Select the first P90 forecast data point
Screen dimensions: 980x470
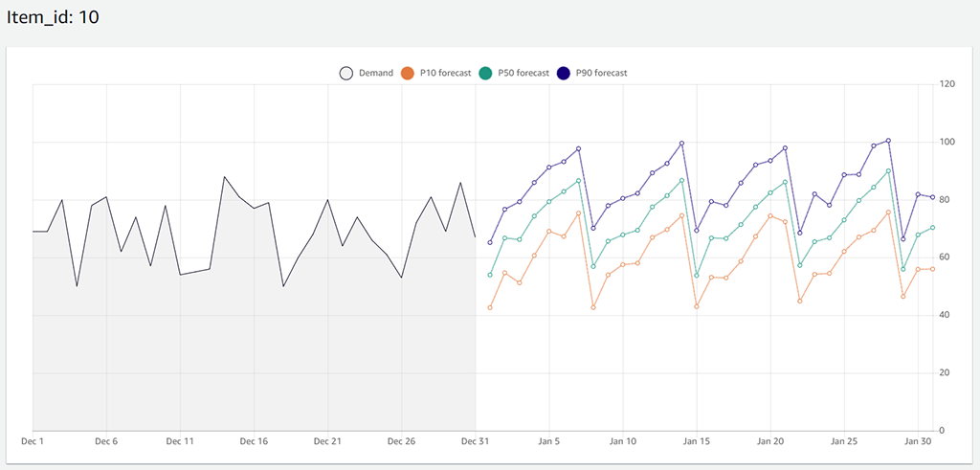[x=490, y=242]
